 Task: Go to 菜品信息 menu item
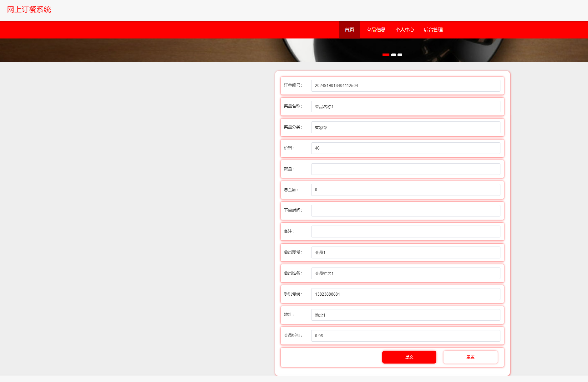click(376, 30)
